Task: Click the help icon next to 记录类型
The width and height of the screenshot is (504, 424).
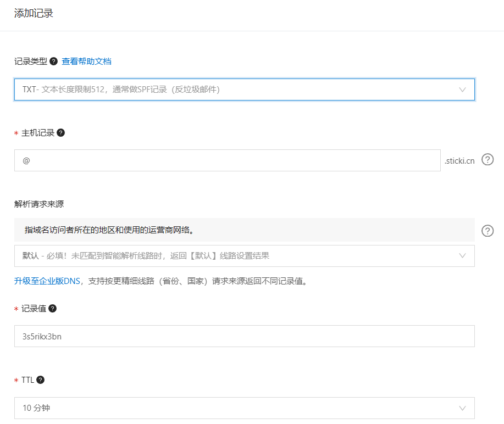Action: pyautogui.click(x=52, y=61)
